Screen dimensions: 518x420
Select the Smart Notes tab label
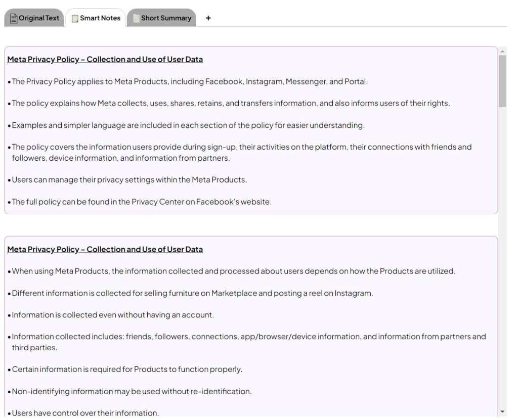[100, 18]
